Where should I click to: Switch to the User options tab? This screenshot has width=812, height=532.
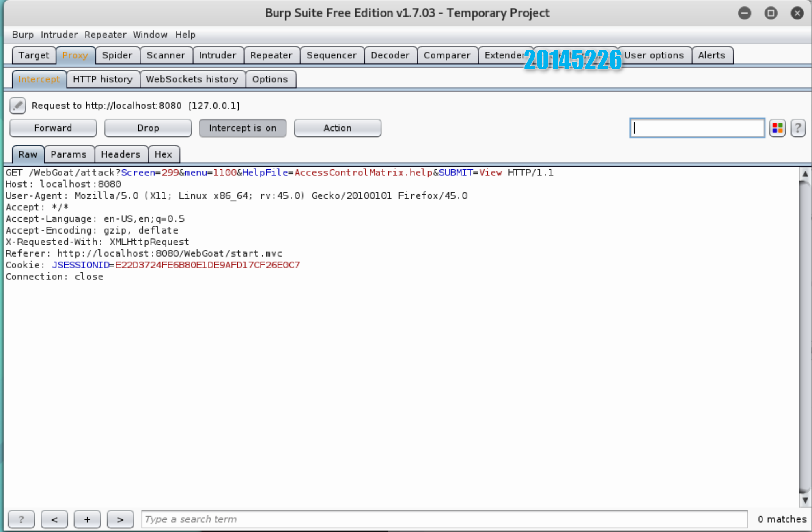[x=654, y=55]
